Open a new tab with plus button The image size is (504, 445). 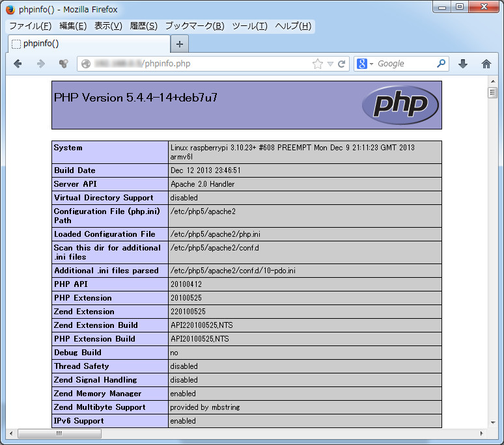180,44
